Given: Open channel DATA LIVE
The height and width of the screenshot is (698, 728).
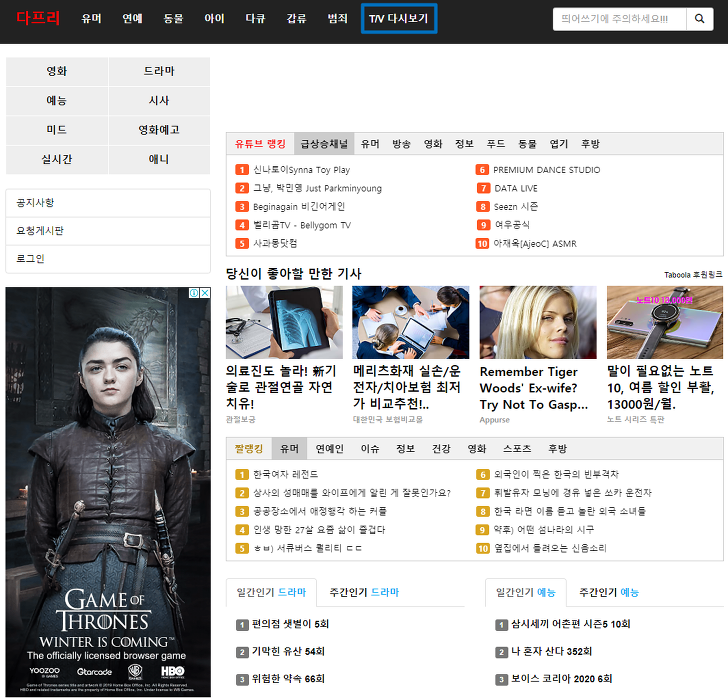Looking at the screenshot, I should click(x=516, y=189).
